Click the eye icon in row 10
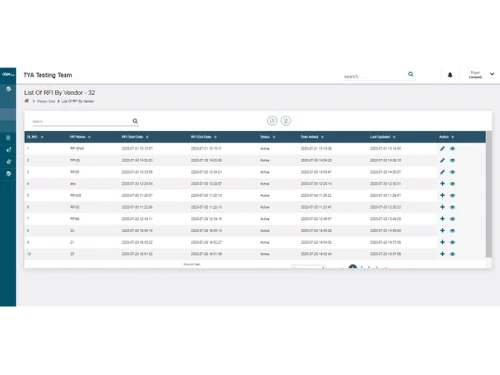Viewport: 500px width, 375px height. [x=452, y=254]
